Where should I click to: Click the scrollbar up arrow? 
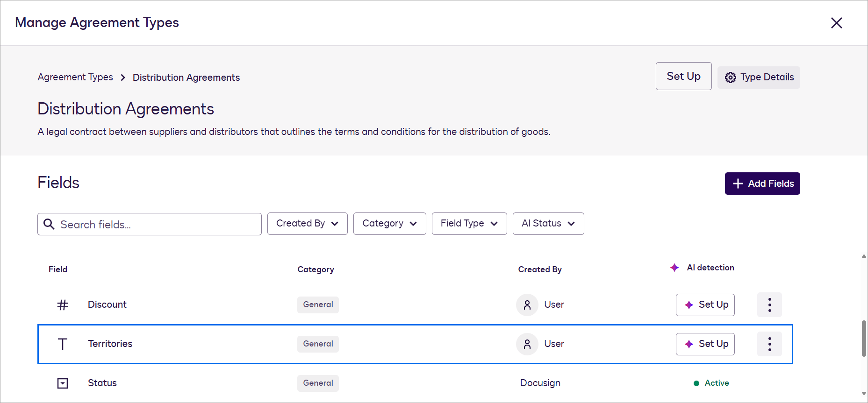pos(864,256)
